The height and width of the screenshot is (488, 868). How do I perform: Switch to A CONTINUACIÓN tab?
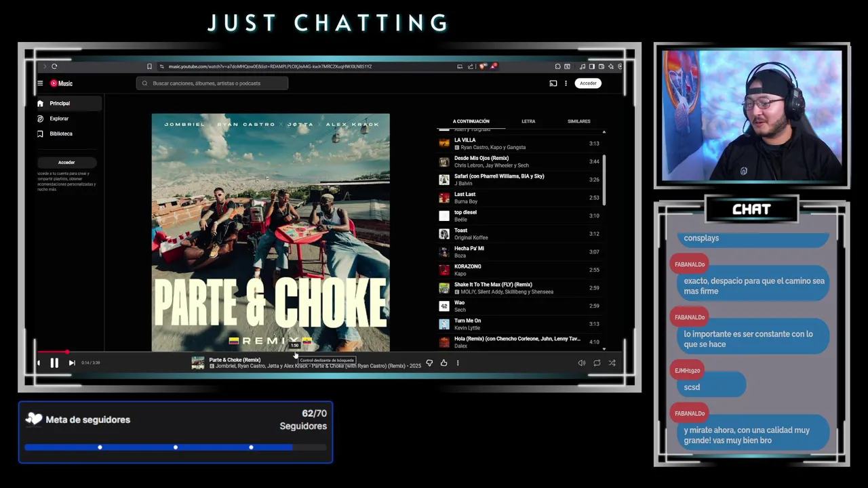click(471, 121)
